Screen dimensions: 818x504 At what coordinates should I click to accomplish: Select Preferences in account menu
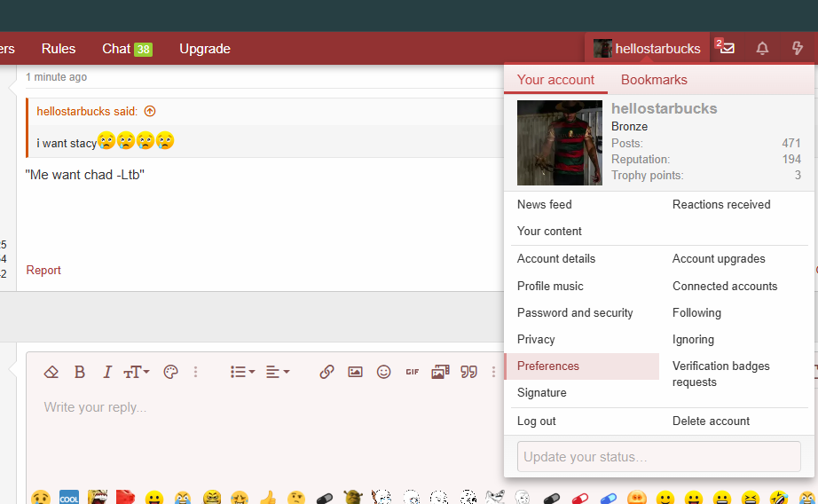click(x=580, y=366)
